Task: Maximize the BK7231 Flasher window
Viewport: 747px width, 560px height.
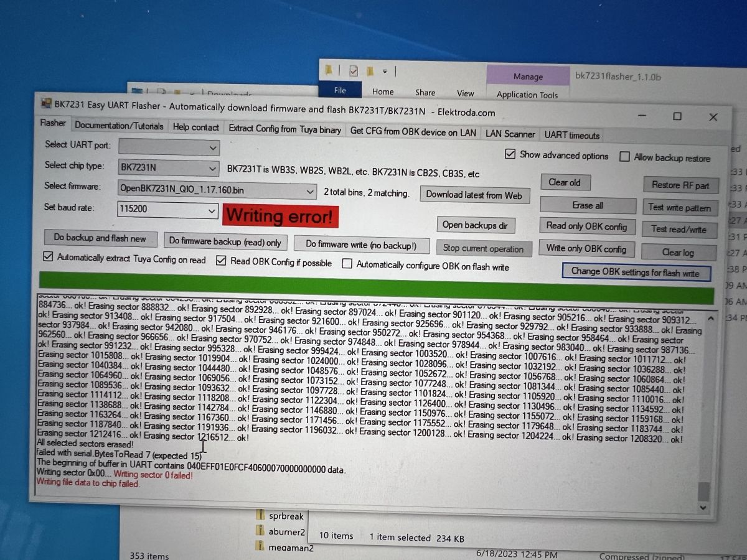Action: (x=677, y=116)
